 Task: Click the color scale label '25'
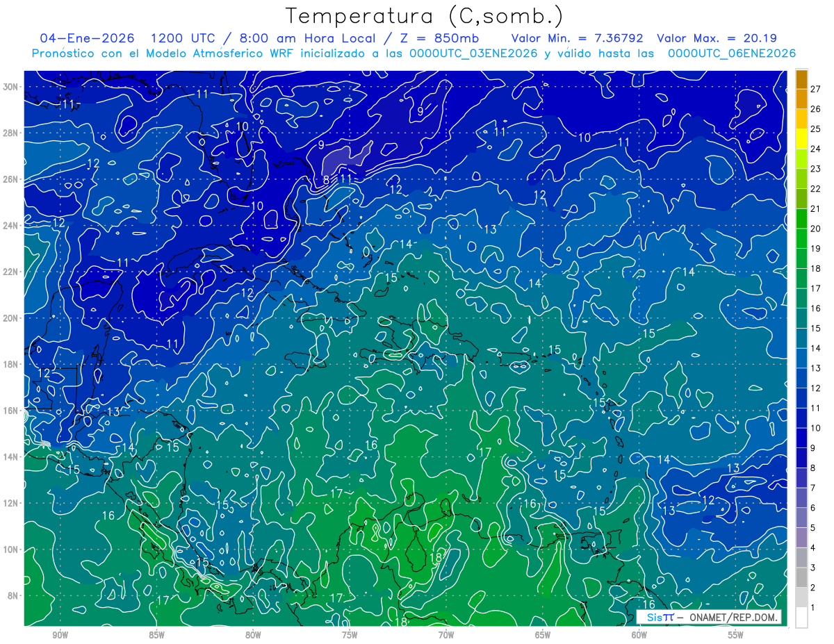[815, 129]
